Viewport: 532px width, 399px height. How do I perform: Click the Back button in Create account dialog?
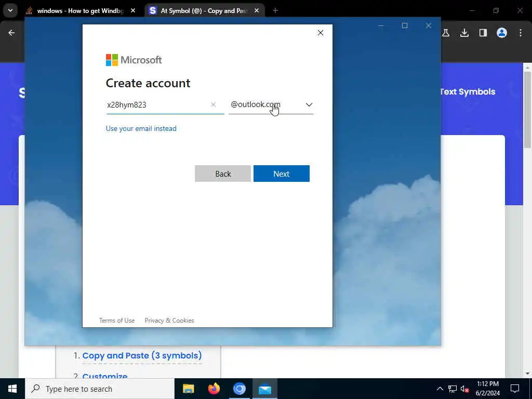[x=222, y=174]
